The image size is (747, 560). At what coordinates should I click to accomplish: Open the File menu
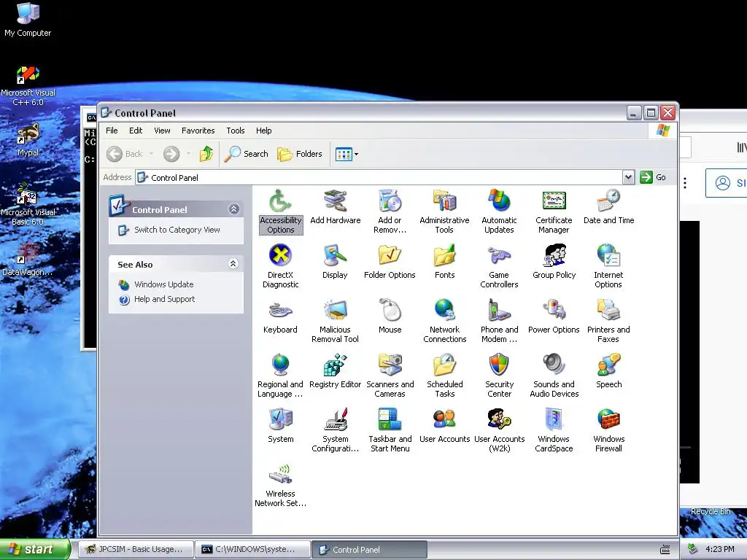[112, 131]
